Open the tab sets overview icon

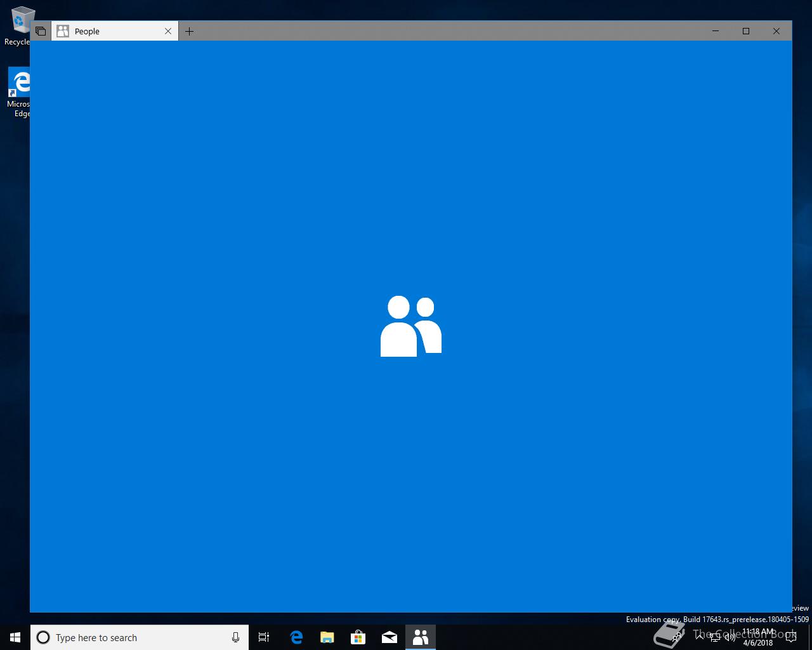[41, 31]
